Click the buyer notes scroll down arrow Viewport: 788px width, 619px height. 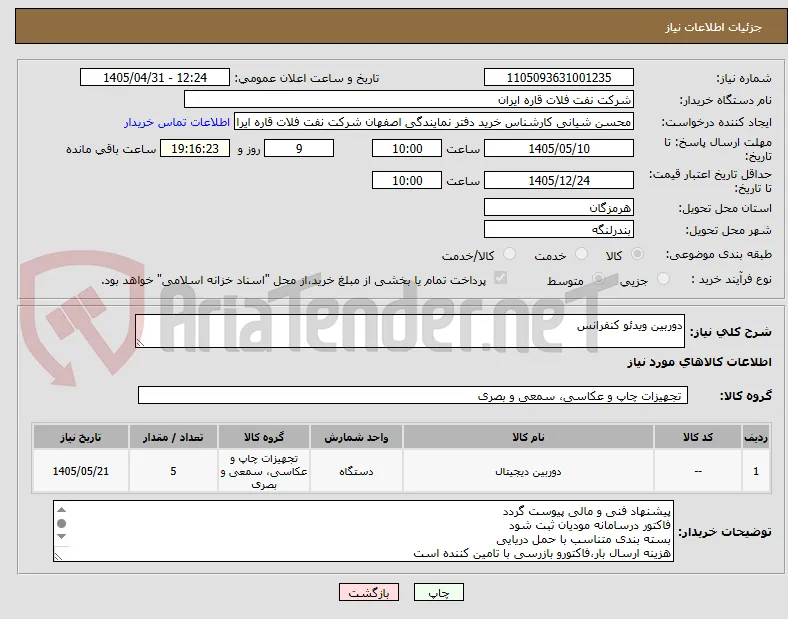(x=61, y=537)
